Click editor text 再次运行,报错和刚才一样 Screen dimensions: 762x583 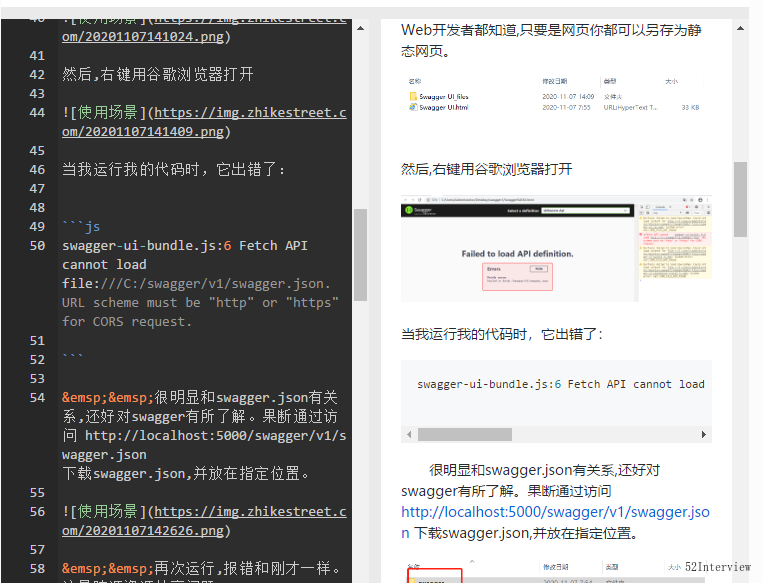coord(247,568)
